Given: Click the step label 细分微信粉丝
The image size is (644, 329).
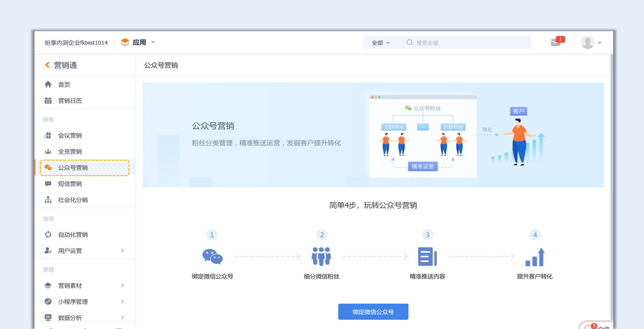Looking at the screenshot, I should click(321, 276).
